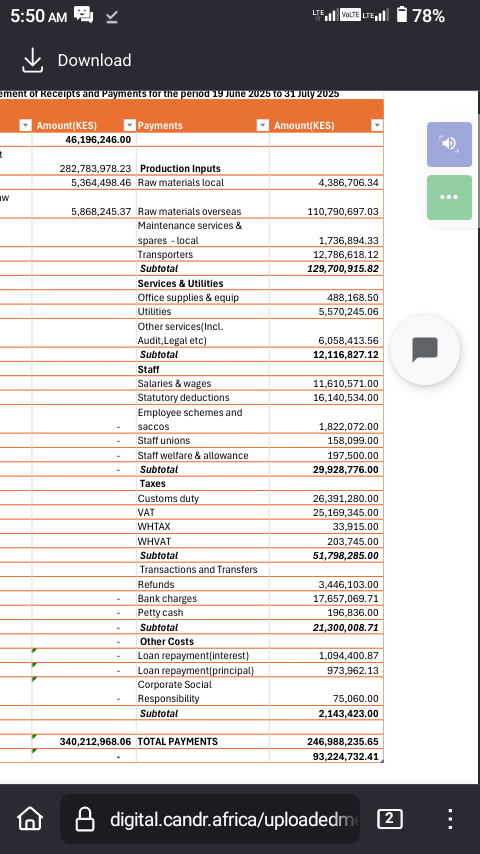The width and height of the screenshot is (480, 854).
Task: Open the filter dropdown left of first Amount(KES)
Action: (25, 125)
